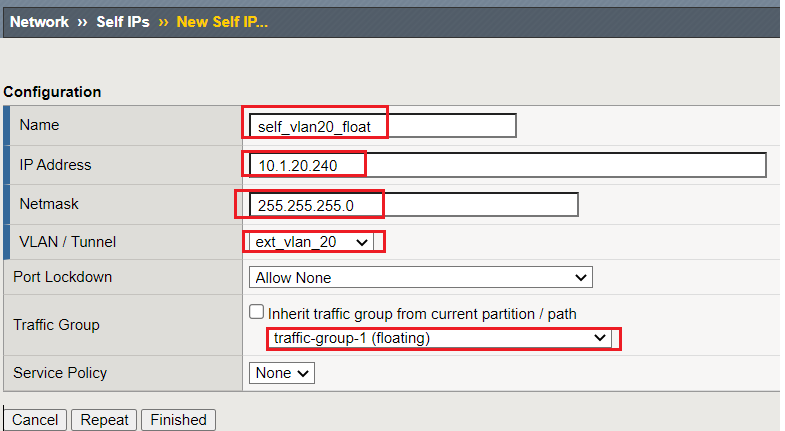Click the Netmask row label
Image resolution: width=785 pixels, height=431 pixels.
49,204
